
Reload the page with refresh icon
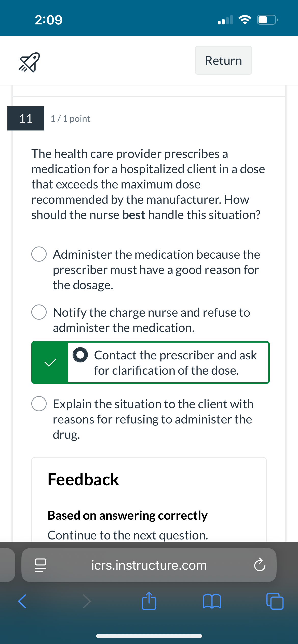pos(260,565)
